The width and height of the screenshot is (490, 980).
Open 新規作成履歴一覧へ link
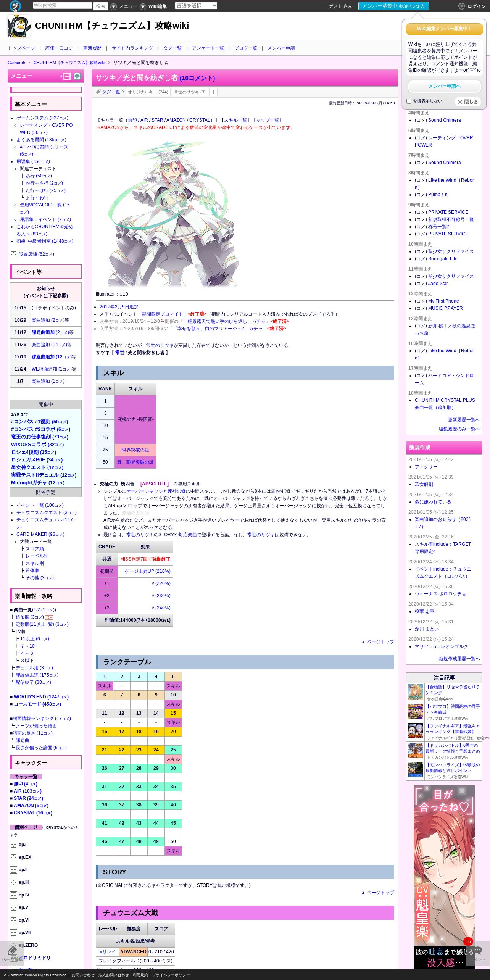(459, 659)
